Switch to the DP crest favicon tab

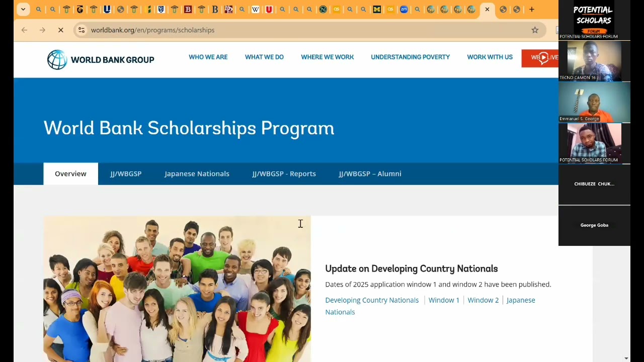click(x=228, y=10)
